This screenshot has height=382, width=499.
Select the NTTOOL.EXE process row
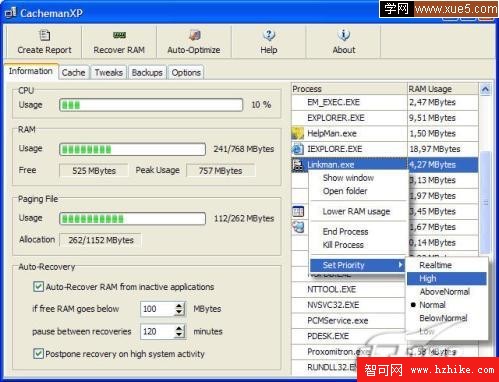point(348,289)
